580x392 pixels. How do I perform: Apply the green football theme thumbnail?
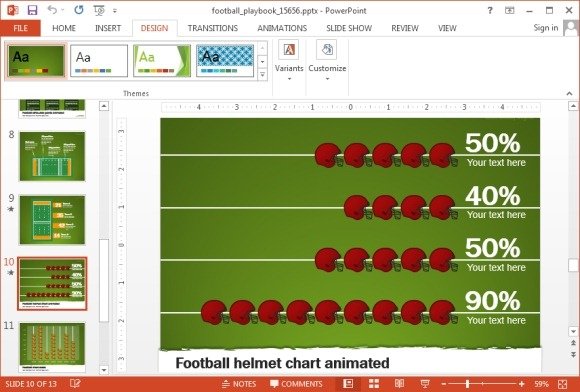point(36,61)
